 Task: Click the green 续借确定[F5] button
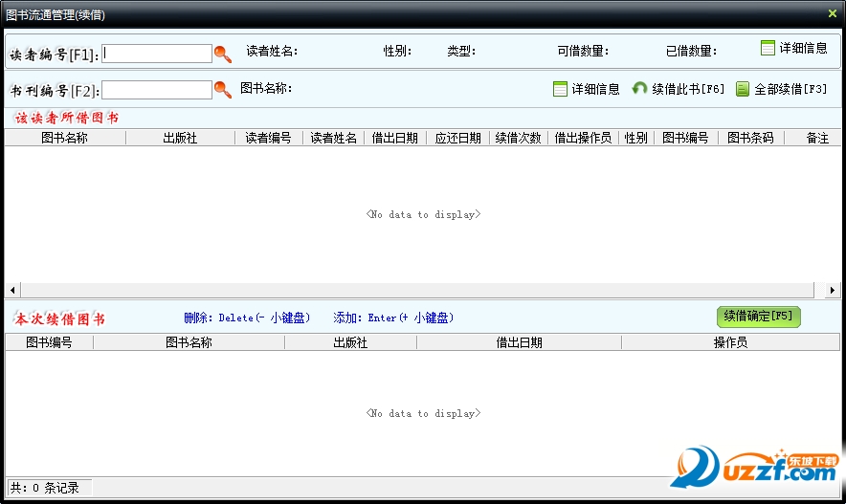[758, 317]
